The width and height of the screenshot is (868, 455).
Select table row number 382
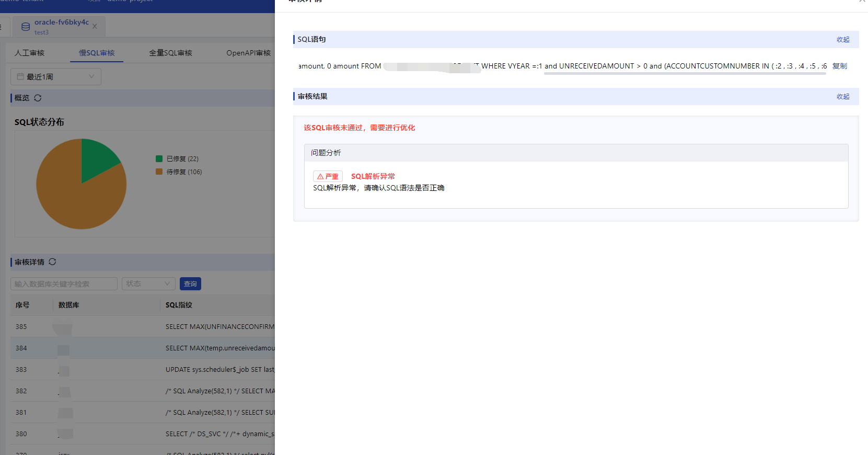pyautogui.click(x=143, y=391)
